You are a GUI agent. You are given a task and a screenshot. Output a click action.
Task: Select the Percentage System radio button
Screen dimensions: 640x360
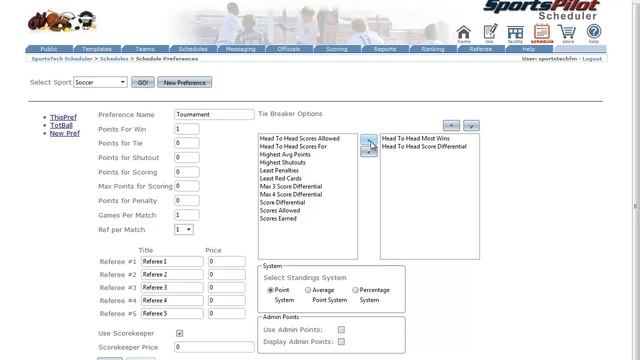coord(355,290)
